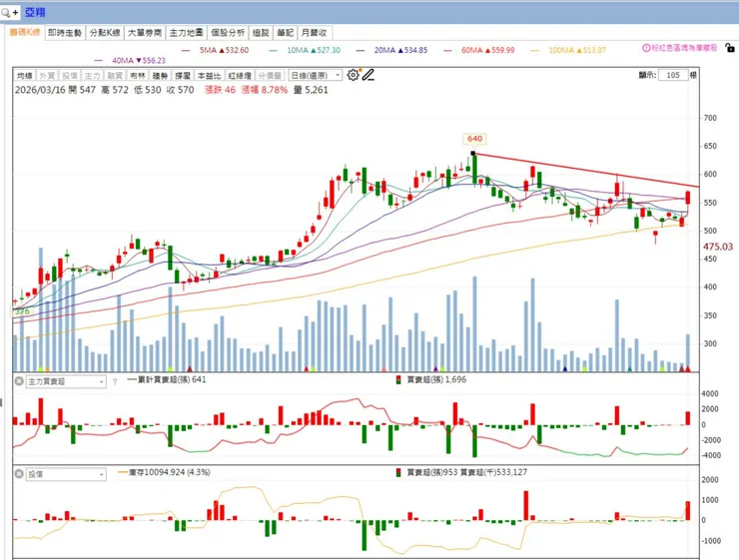This screenshot has width=739, height=560.
Task: Click the 顯示 bar count field showing 105
Action: coord(673,75)
